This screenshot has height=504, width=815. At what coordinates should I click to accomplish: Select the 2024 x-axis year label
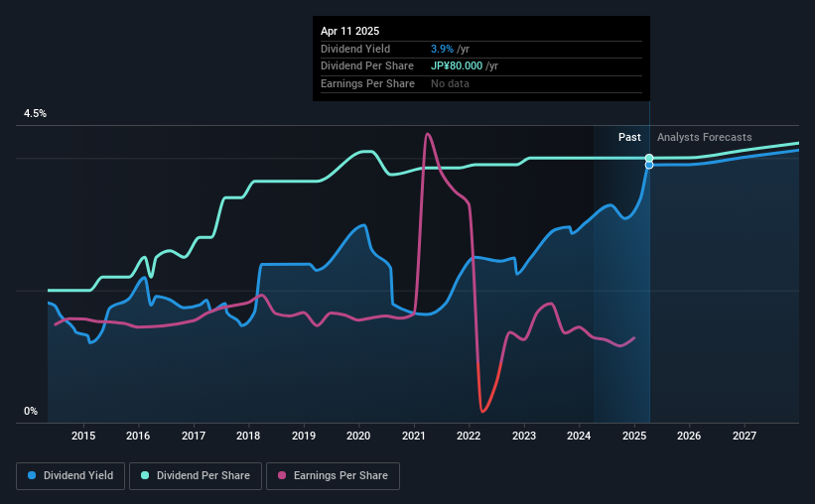tap(579, 436)
